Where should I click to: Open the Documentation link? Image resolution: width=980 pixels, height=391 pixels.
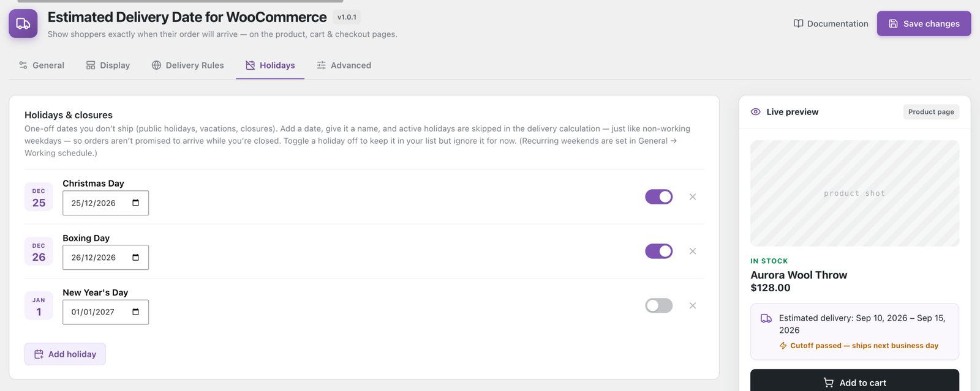pos(831,24)
